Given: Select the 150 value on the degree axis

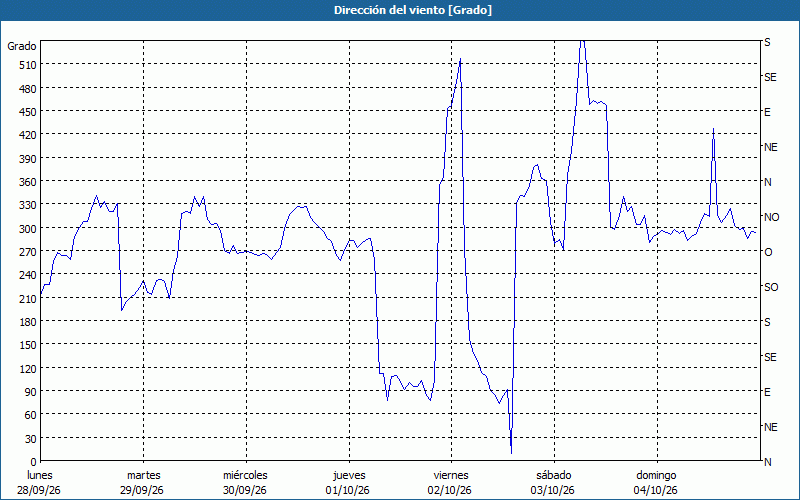Looking at the screenshot, I should tap(28, 345).
